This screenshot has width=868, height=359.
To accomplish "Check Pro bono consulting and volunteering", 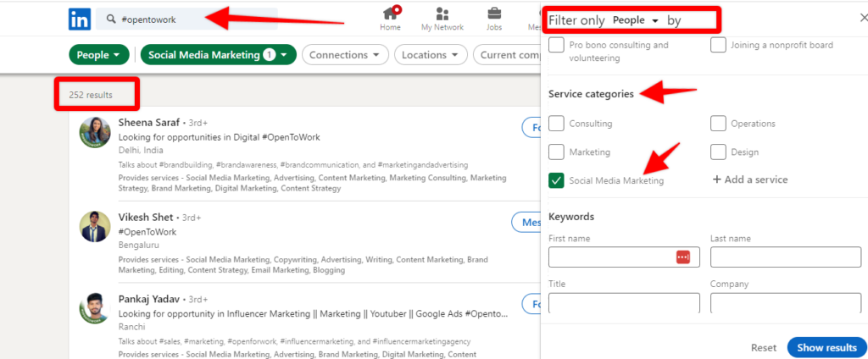I will pyautogui.click(x=556, y=46).
